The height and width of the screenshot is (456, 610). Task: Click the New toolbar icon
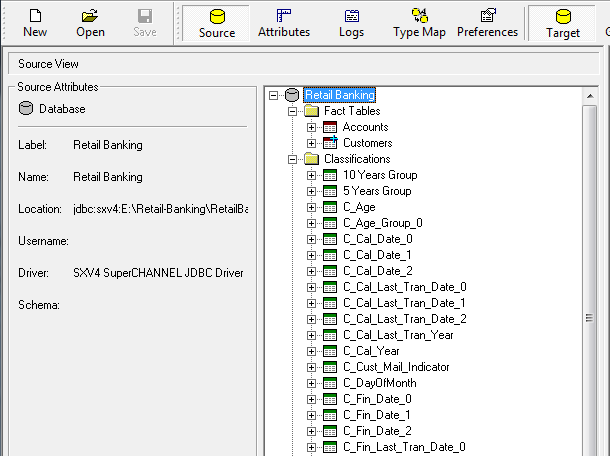click(35, 22)
